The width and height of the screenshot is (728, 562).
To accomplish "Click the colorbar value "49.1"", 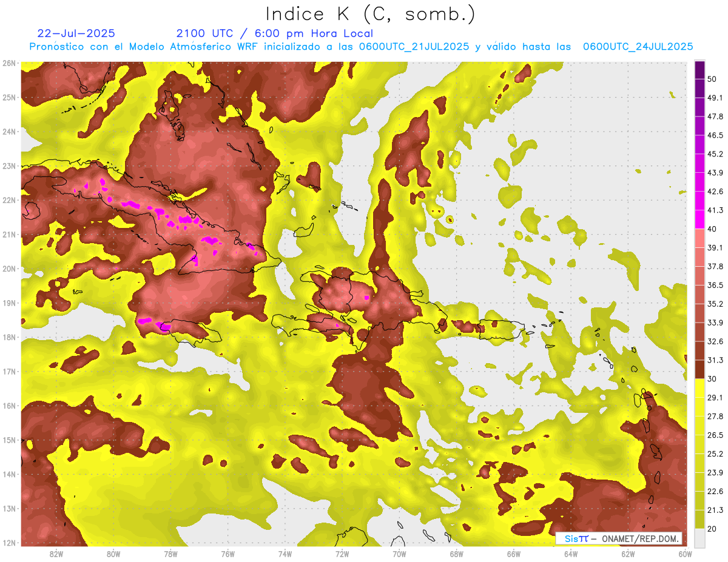I will pyautogui.click(x=715, y=98).
